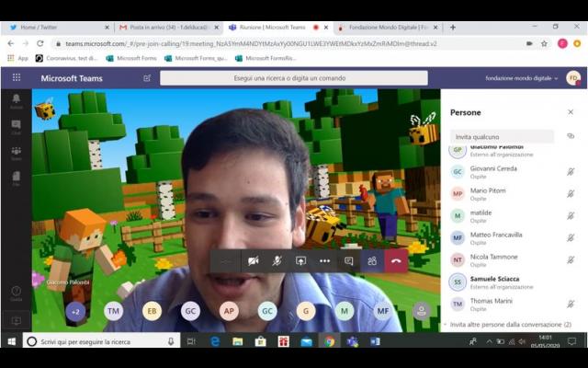The width and height of the screenshot is (588, 368).
Task: Open Attività bell in left rail
Action: 17,101
